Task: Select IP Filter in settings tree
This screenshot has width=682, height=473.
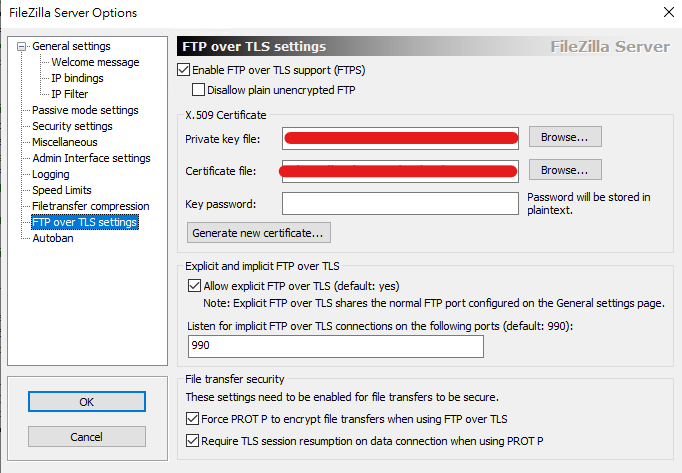Action: pos(69,94)
